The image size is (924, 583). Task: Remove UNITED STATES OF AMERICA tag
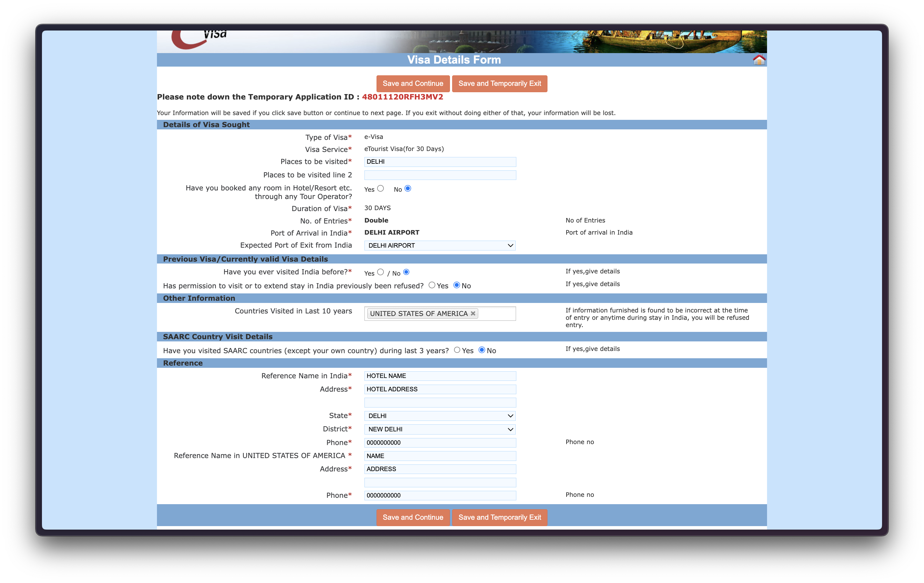pos(473,313)
